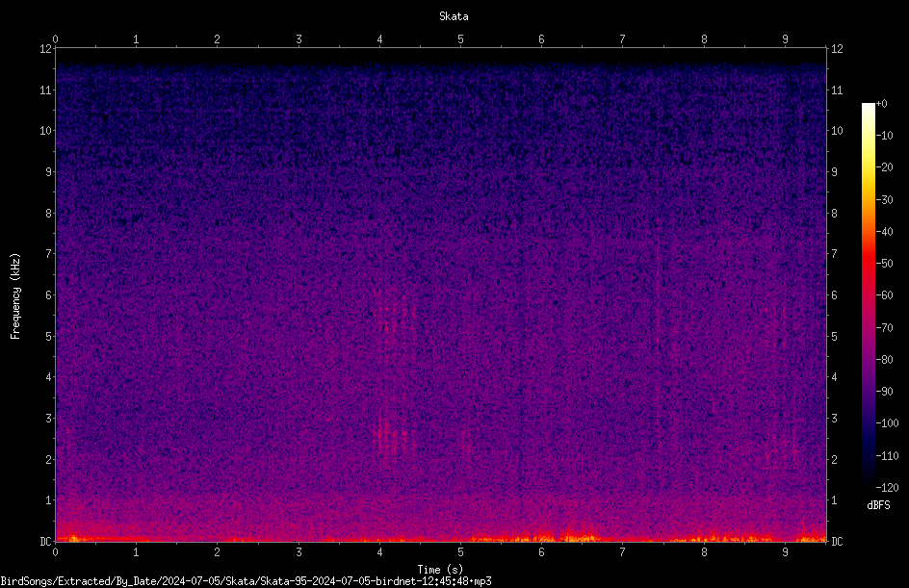Click the "0" tick on the bottom time axis
This screenshot has width=909, height=588.
(x=55, y=552)
